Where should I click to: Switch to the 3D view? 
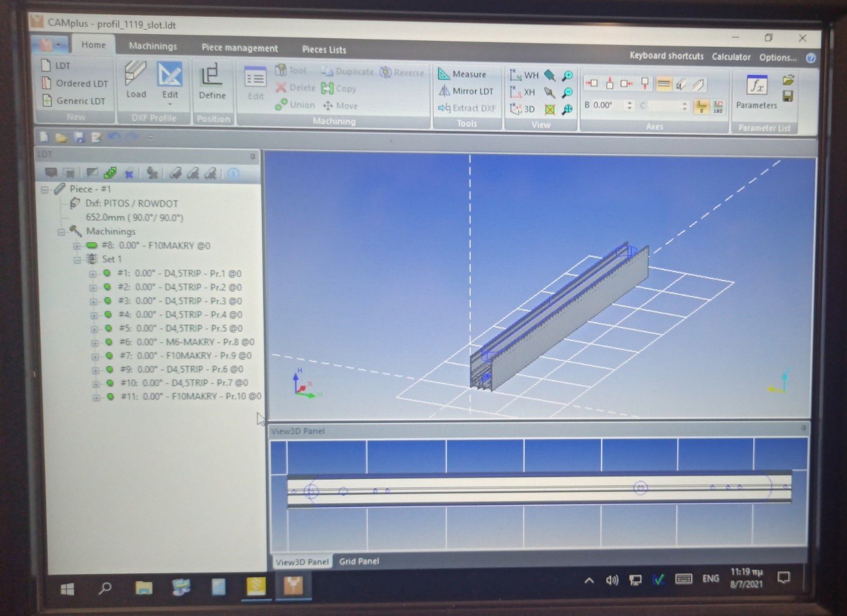tap(523, 110)
